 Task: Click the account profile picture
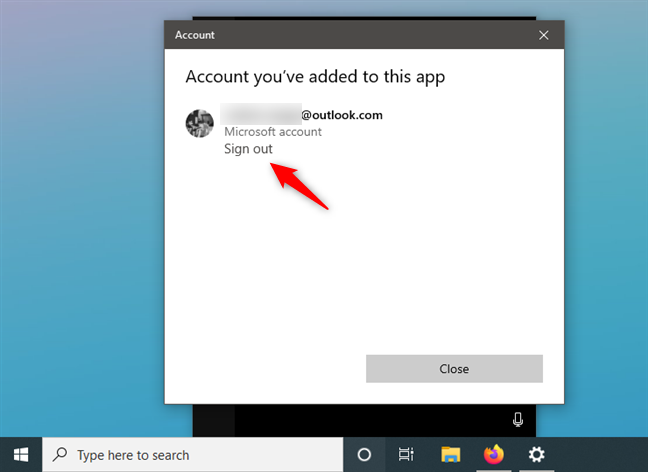[200, 123]
